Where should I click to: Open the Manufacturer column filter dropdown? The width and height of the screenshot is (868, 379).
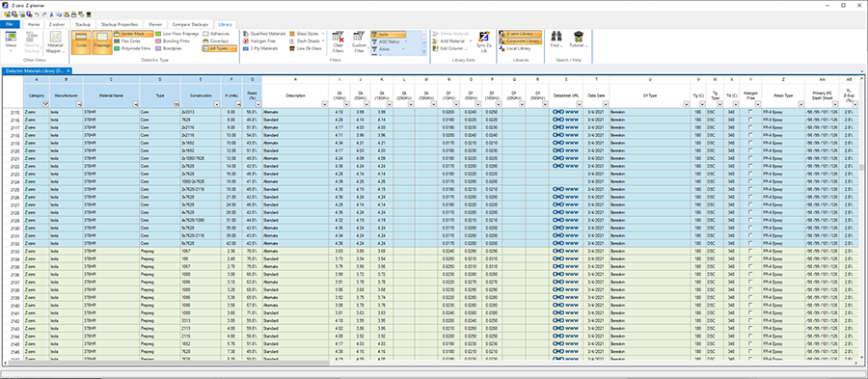click(x=79, y=103)
